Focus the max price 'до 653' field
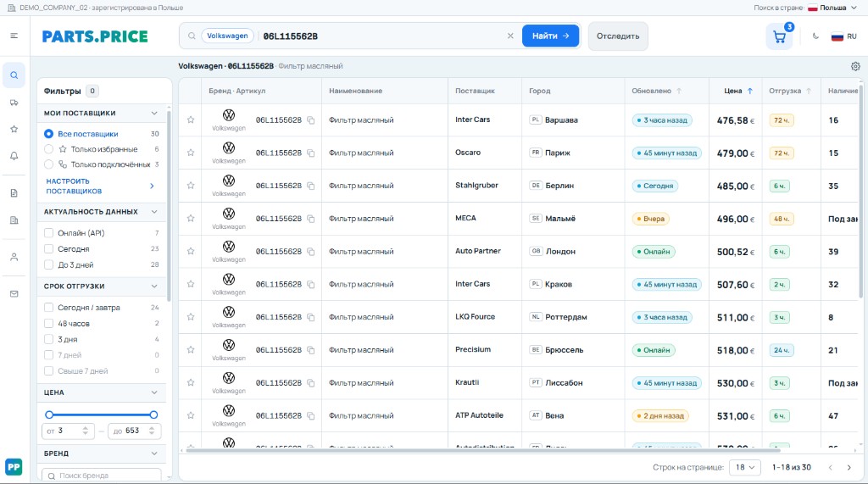 (x=135, y=431)
